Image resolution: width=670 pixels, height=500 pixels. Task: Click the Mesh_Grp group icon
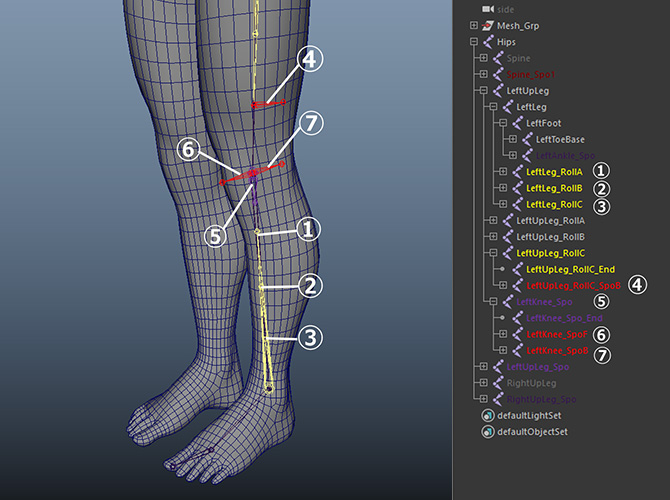489,25
